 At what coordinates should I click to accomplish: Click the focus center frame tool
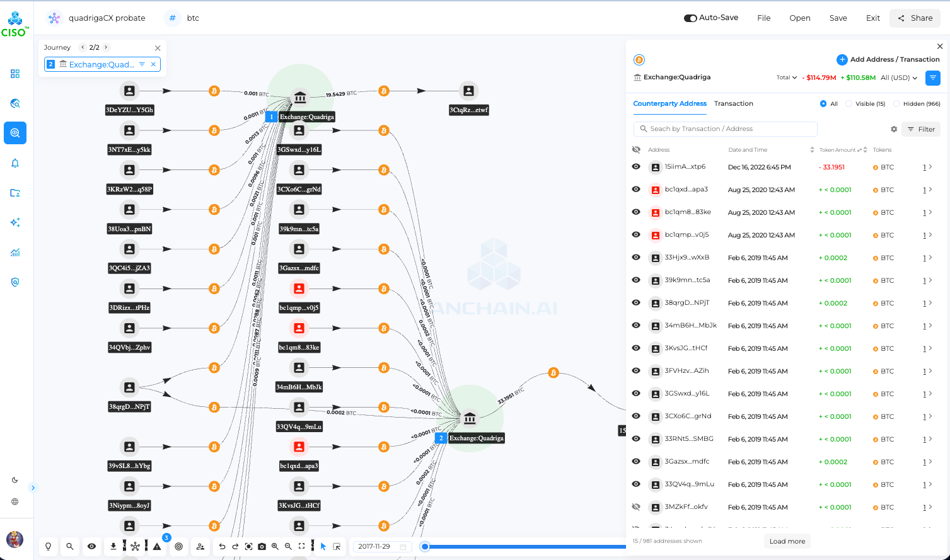tap(248, 547)
